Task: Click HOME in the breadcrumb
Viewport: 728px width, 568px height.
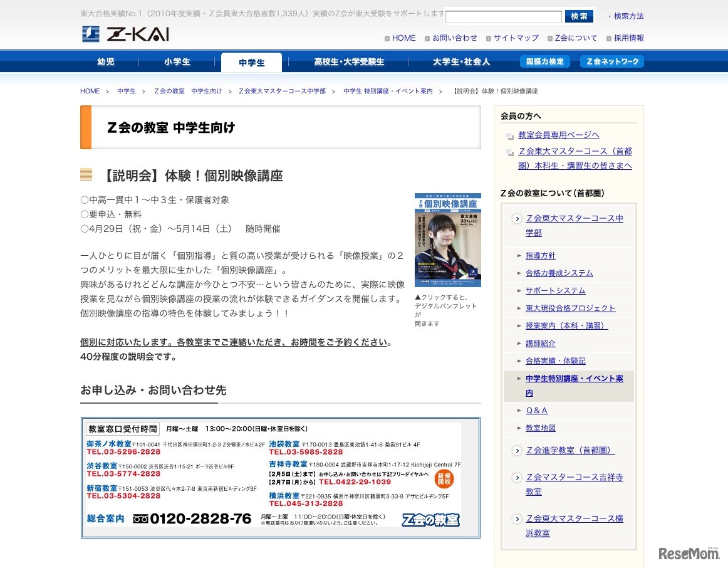Action: (90, 91)
